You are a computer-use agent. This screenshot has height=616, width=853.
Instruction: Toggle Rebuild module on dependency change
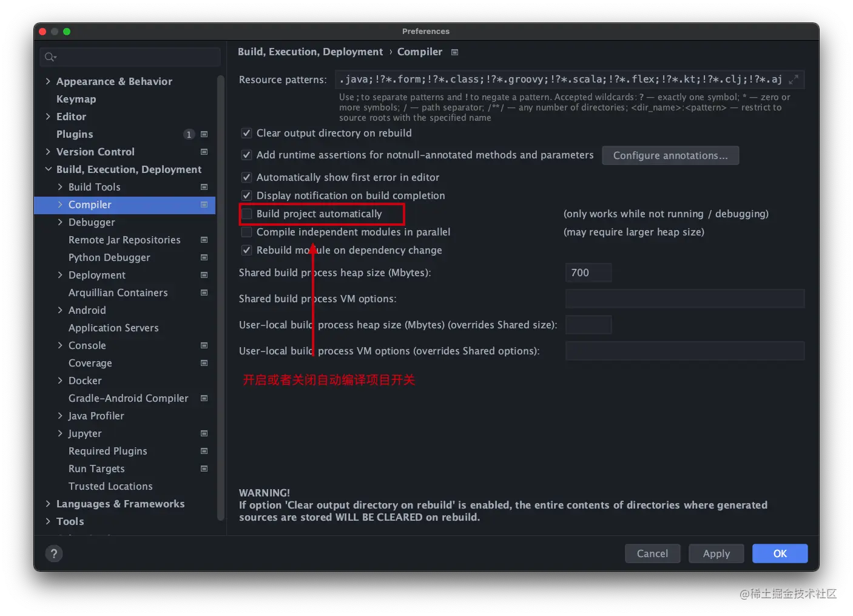pos(246,250)
